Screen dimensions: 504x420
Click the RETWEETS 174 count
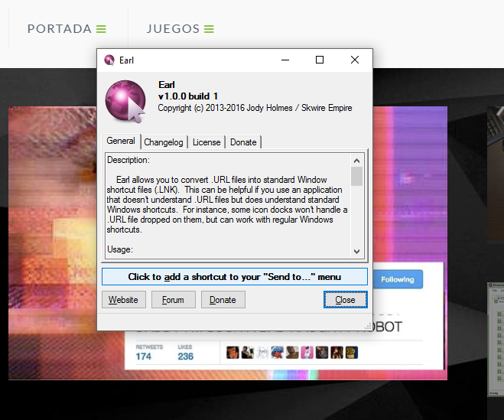[x=149, y=353]
